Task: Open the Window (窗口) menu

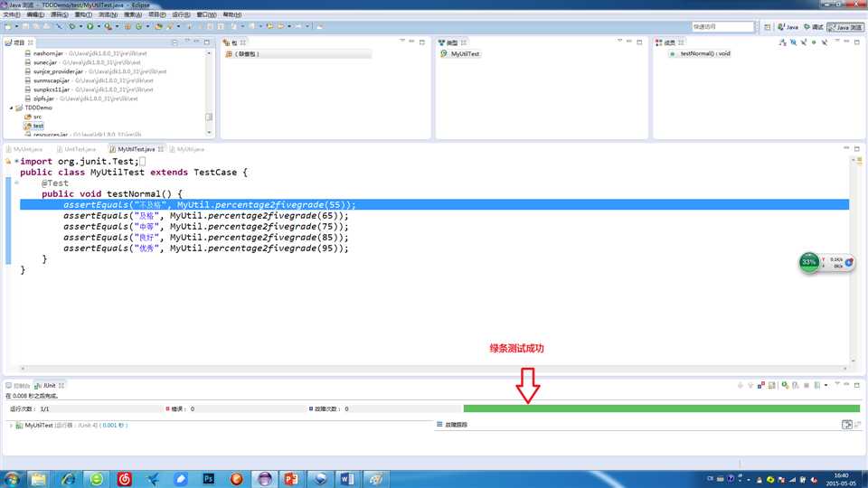Action: click(206, 14)
